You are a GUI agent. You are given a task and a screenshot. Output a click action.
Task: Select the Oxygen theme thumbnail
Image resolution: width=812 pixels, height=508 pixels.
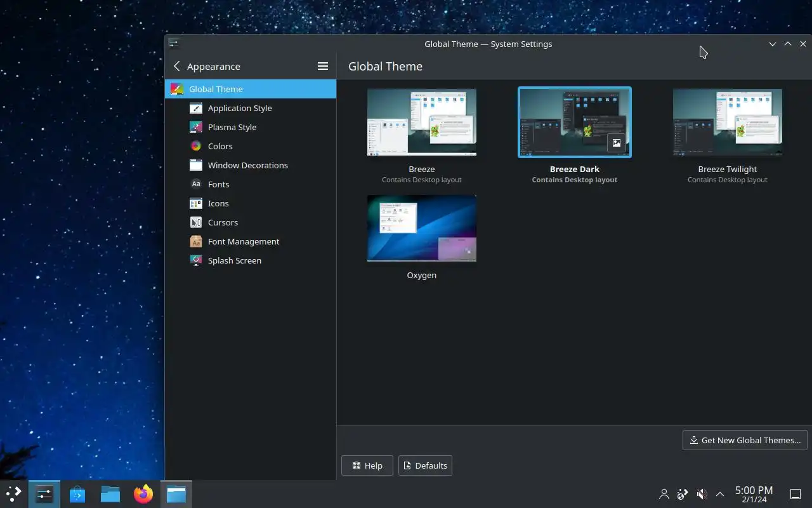click(422, 229)
